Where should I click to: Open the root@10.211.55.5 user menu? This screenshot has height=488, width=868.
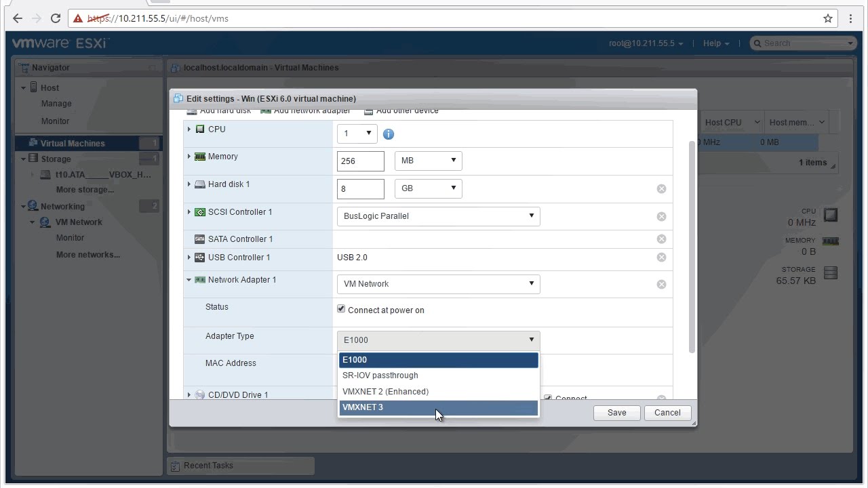[646, 43]
